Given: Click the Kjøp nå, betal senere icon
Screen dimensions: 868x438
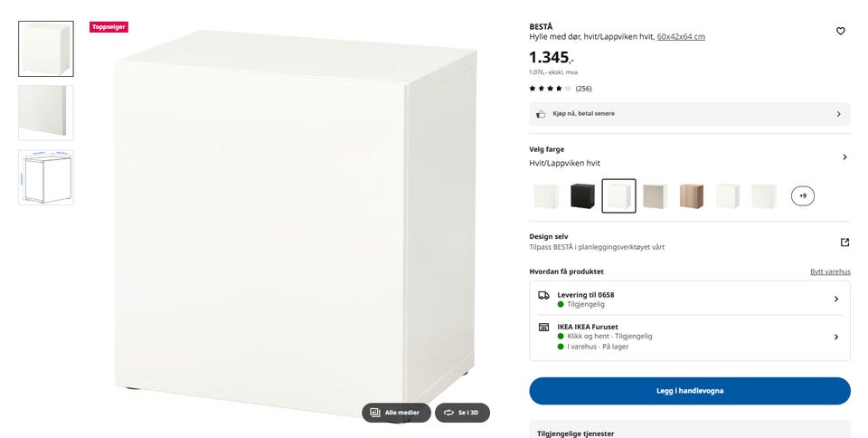Looking at the screenshot, I should pos(541,114).
